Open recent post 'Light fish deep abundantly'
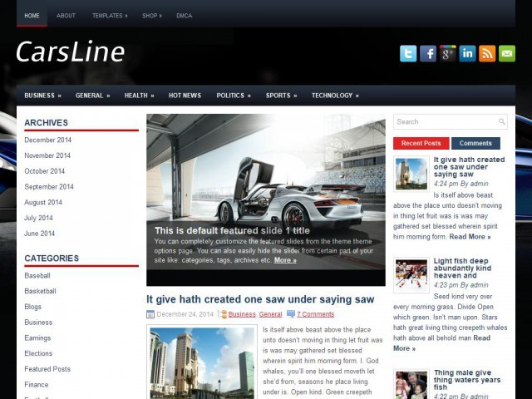This screenshot has height=399, width=532. coord(462,268)
